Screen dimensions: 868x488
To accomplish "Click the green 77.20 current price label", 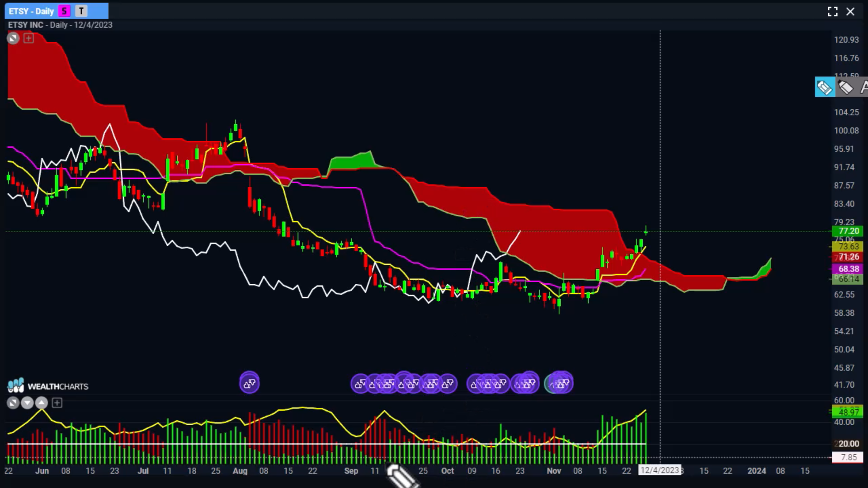I will (x=848, y=231).
